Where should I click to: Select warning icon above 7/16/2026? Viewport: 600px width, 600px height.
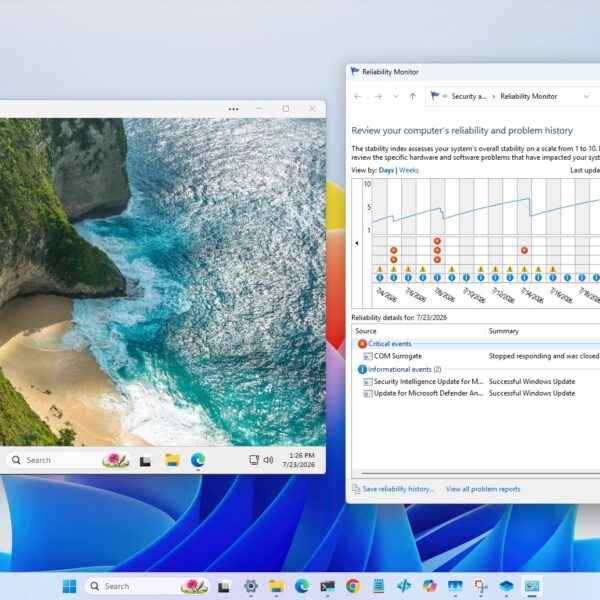(x=553, y=269)
